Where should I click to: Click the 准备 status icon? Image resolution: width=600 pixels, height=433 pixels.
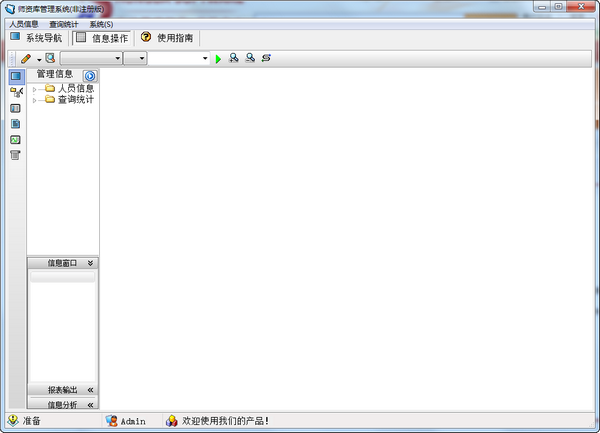click(x=13, y=420)
